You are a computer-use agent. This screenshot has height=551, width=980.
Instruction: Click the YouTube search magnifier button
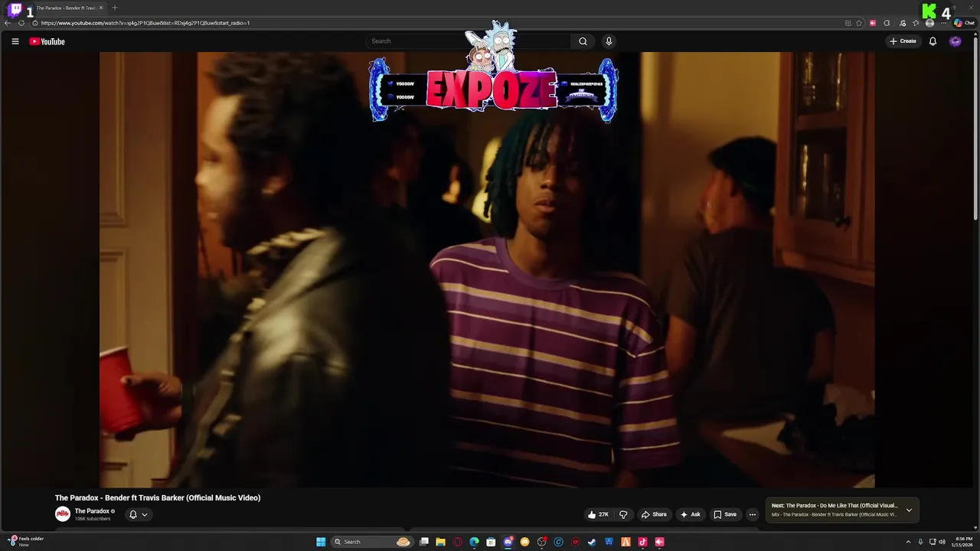(x=583, y=41)
